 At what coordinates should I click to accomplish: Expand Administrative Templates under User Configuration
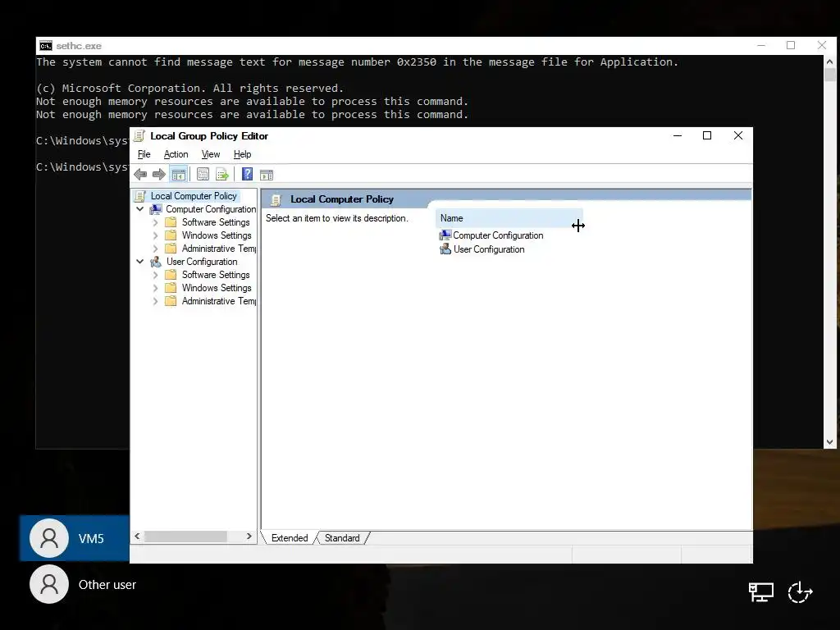pyautogui.click(x=155, y=301)
